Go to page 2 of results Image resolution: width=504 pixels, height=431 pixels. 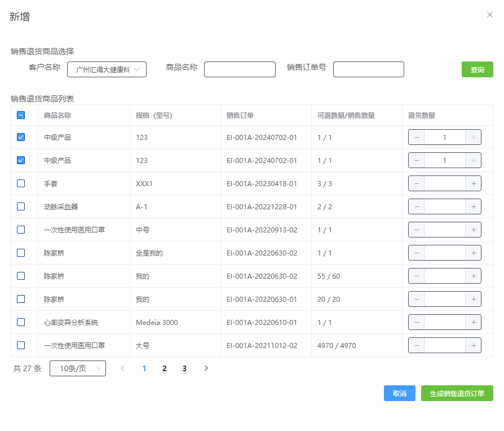coord(164,368)
